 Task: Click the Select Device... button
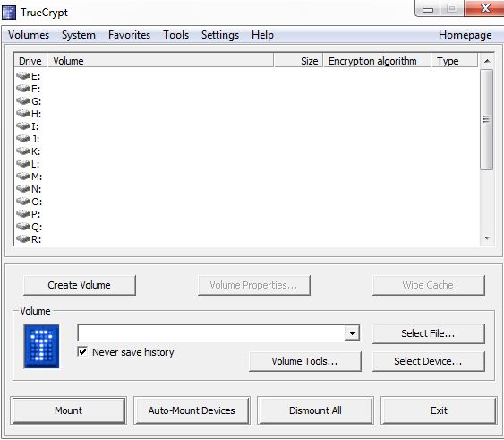coord(429,361)
